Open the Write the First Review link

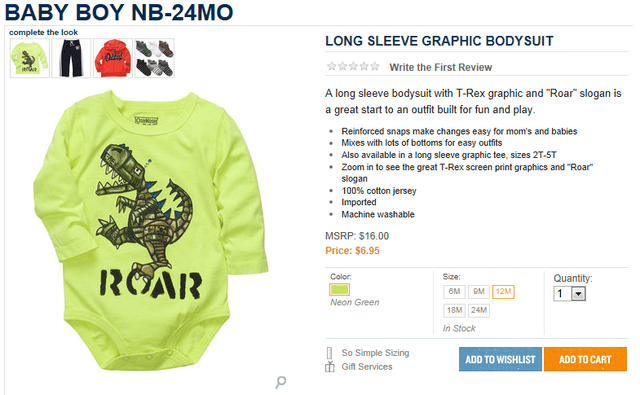click(x=441, y=67)
